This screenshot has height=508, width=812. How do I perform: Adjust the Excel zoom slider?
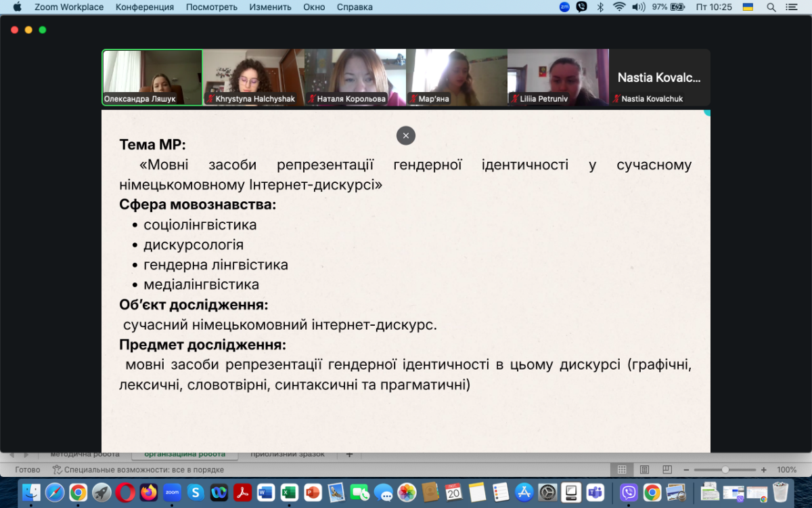pos(725,469)
